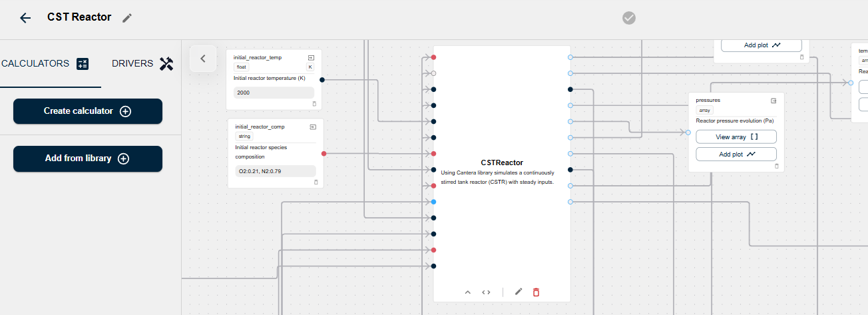868x315 pixels.
Task: Delete the pressures card via trash icon
Action: pos(776,166)
